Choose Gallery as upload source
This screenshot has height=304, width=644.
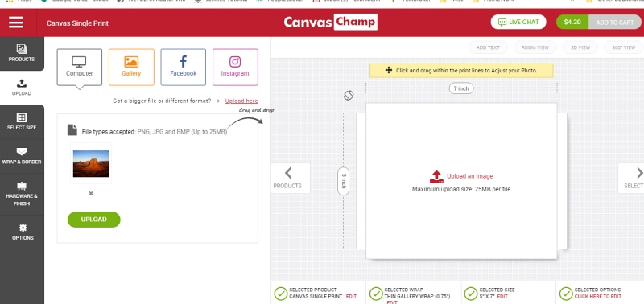[x=131, y=68]
